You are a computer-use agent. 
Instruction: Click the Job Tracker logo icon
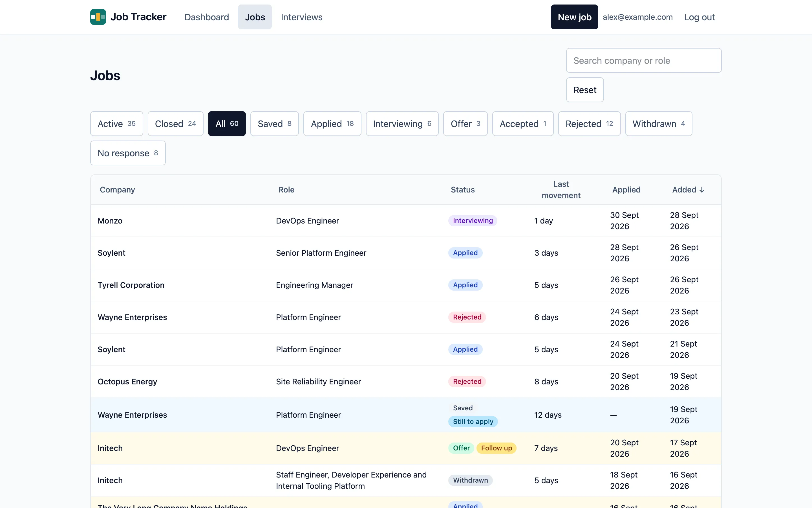click(x=98, y=17)
